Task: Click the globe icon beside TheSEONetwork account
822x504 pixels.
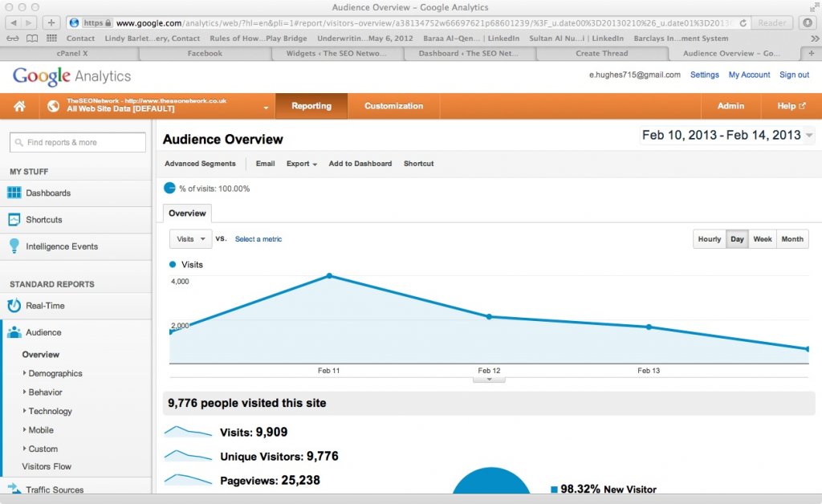Action: click(53, 107)
